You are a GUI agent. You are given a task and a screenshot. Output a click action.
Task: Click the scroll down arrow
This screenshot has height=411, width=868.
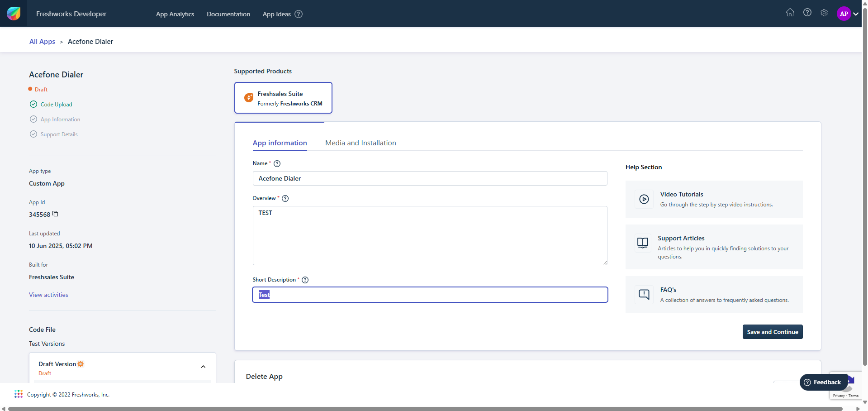(865, 402)
